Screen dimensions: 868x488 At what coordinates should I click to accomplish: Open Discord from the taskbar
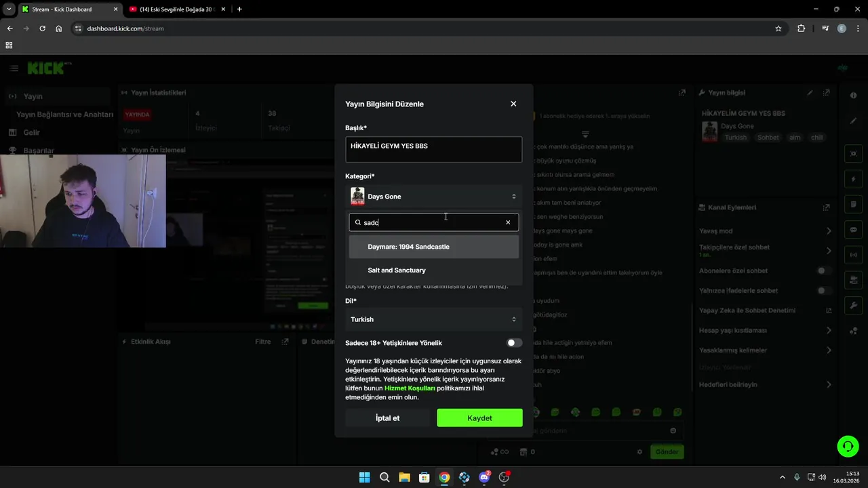484,477
